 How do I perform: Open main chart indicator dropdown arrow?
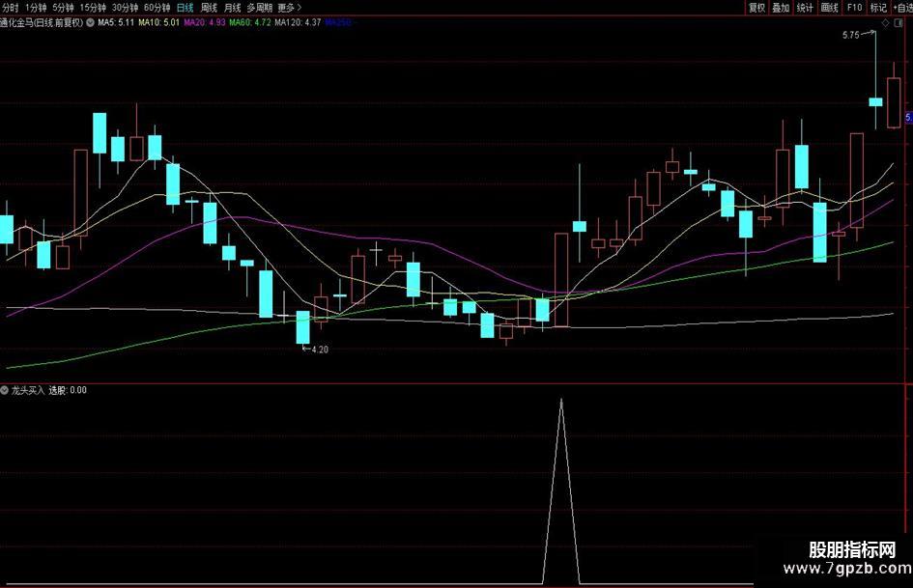pos(90,23)
